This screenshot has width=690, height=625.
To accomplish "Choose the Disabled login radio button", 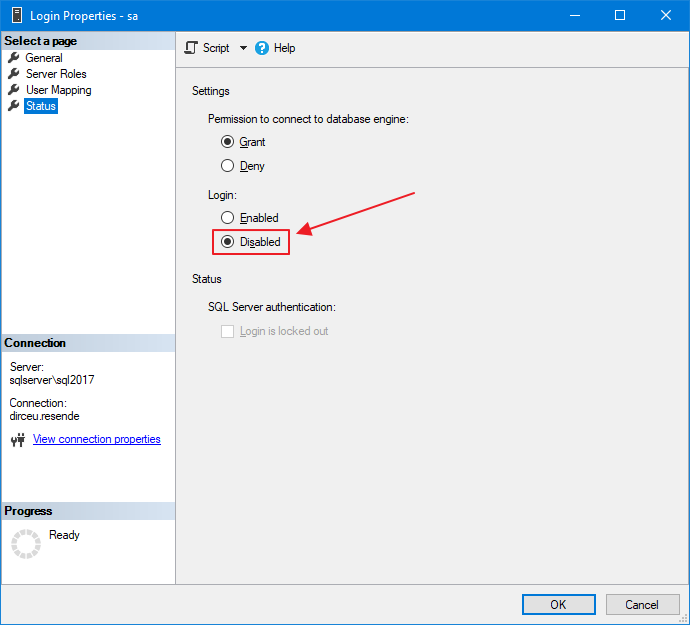I will coord(228,242).
